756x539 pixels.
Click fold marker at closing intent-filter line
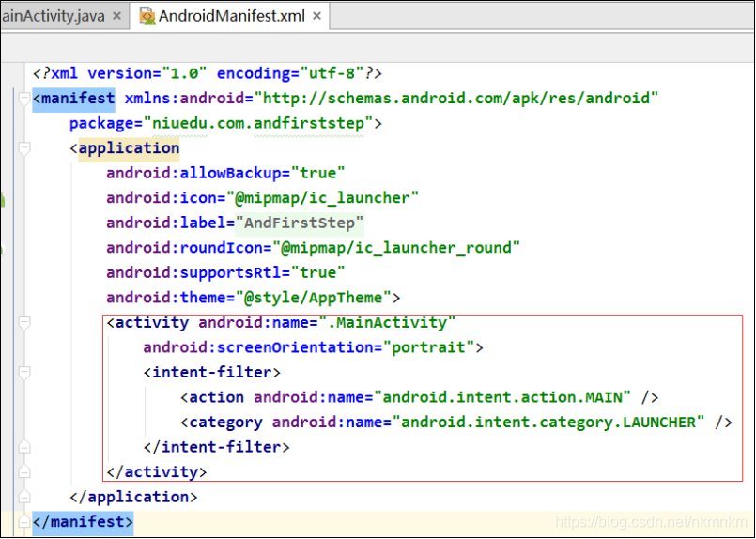click(x=23, y=447)
